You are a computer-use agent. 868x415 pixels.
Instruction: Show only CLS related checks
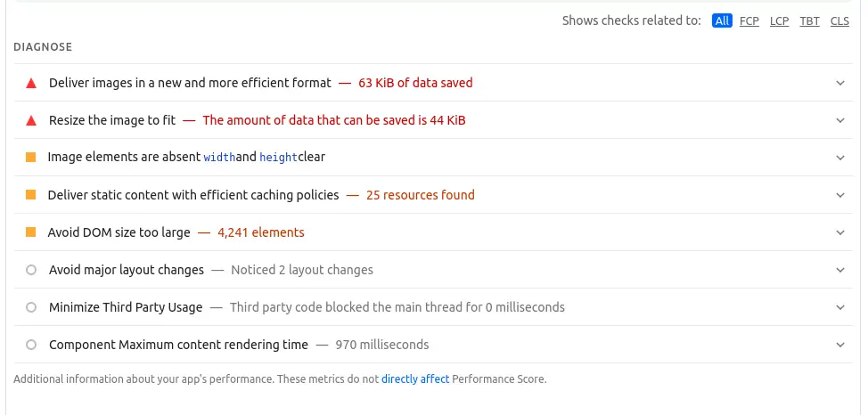[x=839, y=20]
